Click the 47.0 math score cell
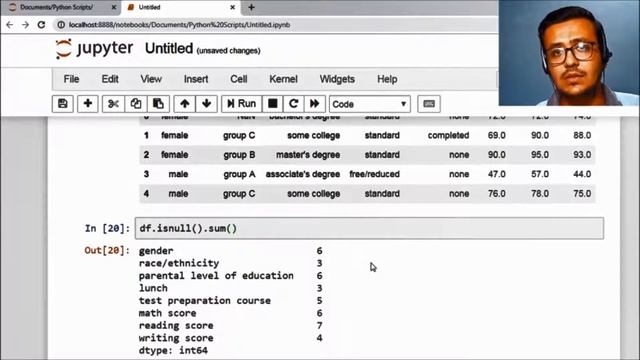640x360 pixels. click(497, 174)
